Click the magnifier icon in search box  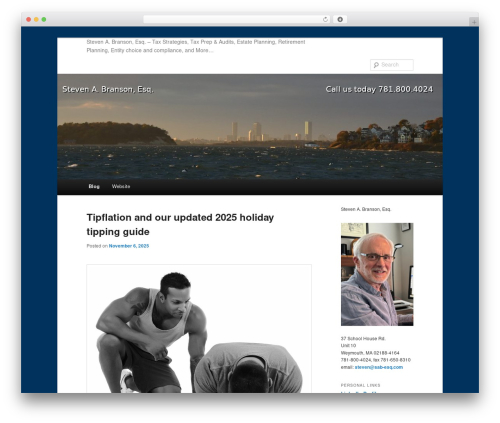[x=376, y=65]
